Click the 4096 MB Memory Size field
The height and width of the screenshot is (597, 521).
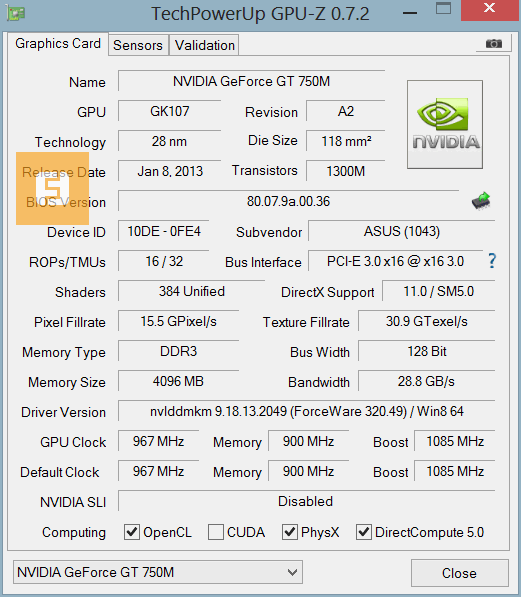178,381
